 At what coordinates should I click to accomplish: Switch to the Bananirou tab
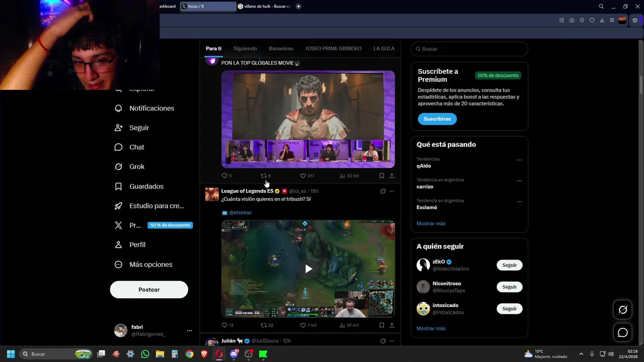pyautogui.click(x=281, y=49)
